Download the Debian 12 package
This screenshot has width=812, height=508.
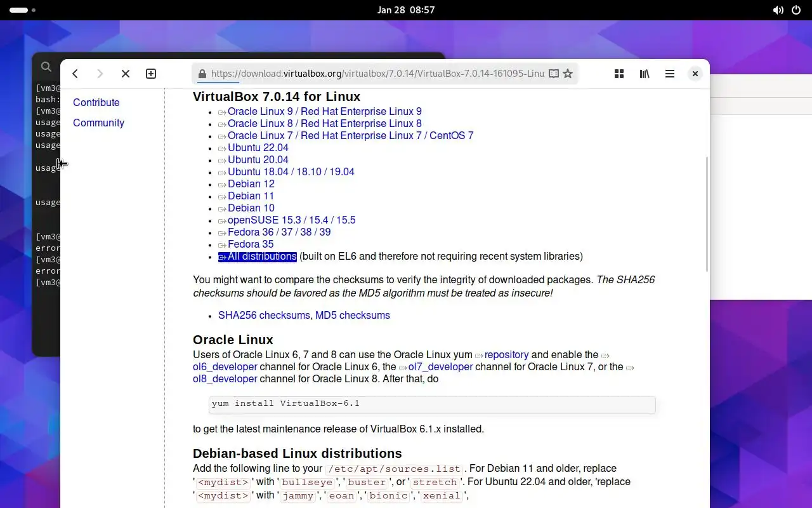251,184
